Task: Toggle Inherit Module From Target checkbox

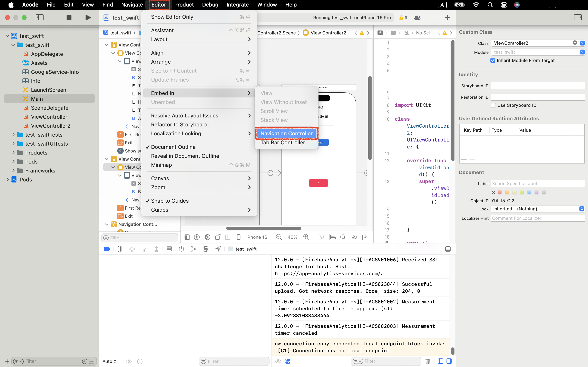Action: [x=493, y=60]
